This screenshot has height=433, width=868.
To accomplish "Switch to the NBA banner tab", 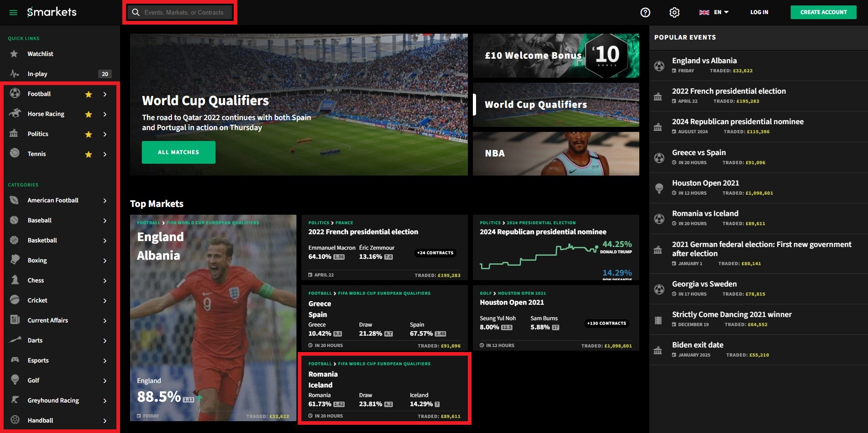I will pyautogui.click(x=556, y=154).
